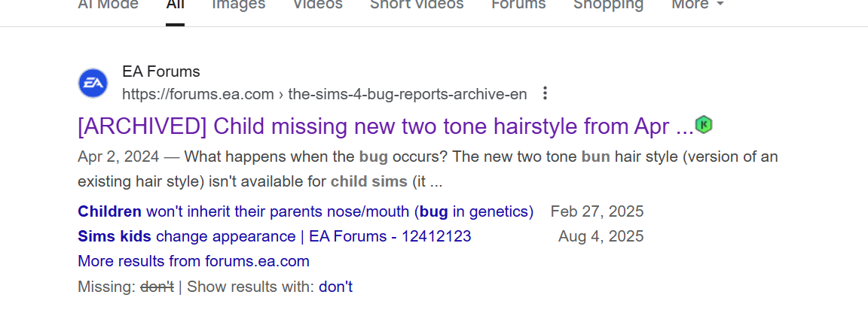Viewport: 868px width, 316px height.
Task: Switch to the Images tab
Action: coord(238,5)
